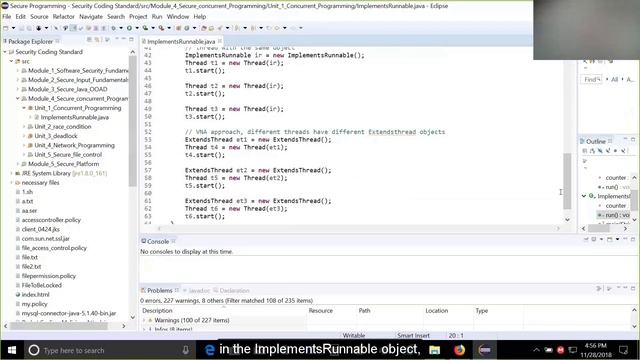
Task: Open the Run configurations dropdown arrow
Action: pos(137,28)
